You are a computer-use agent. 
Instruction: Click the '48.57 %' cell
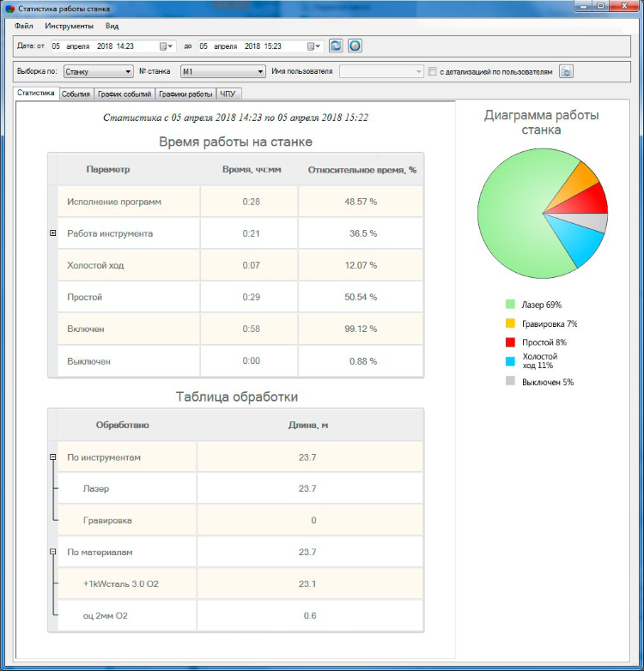(x=361, y=202)
